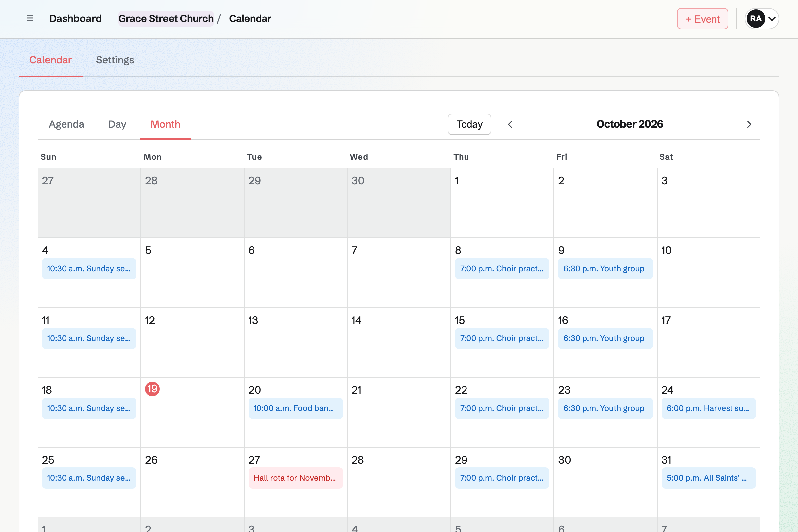Select day 21 in the Wednesday column
The width and height of the screenshot is (798, 532).
point(356,390)
